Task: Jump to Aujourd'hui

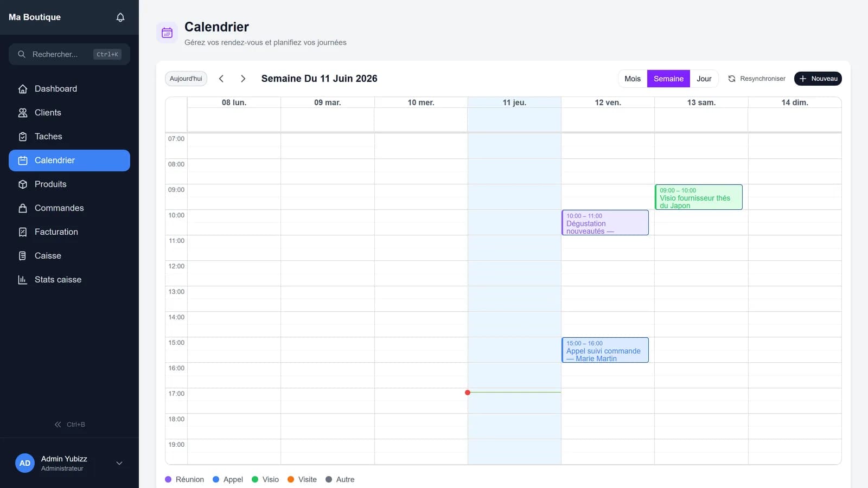Action: point(186,79)
